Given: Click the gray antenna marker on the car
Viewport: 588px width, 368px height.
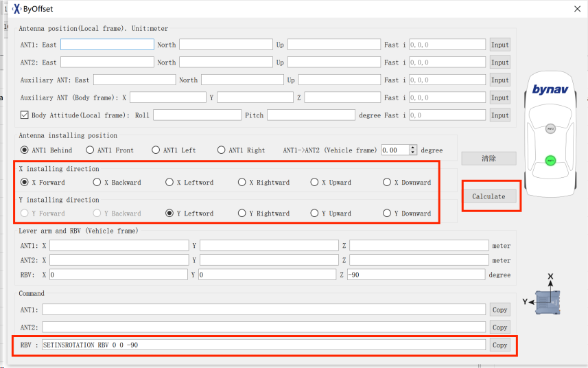Looking at the screenshot, I should (x=550, y=128).
